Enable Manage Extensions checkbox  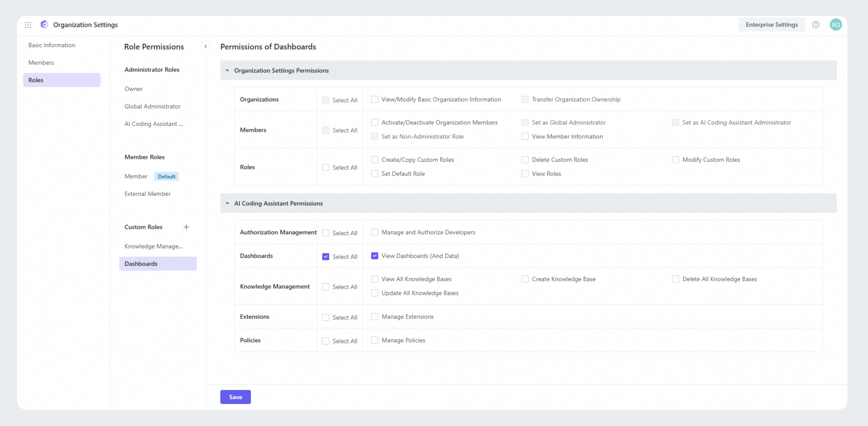(x=374, y=316)
